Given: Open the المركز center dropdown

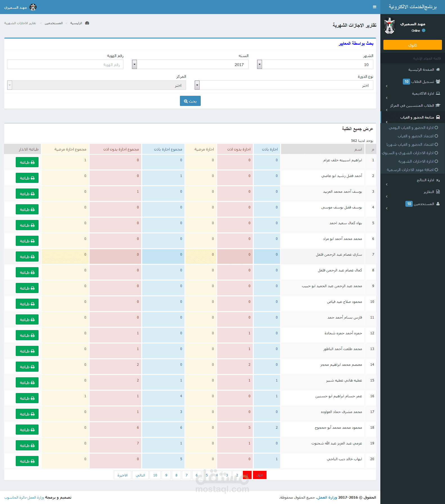Looking at the screenshot, I should pos(97,85).
